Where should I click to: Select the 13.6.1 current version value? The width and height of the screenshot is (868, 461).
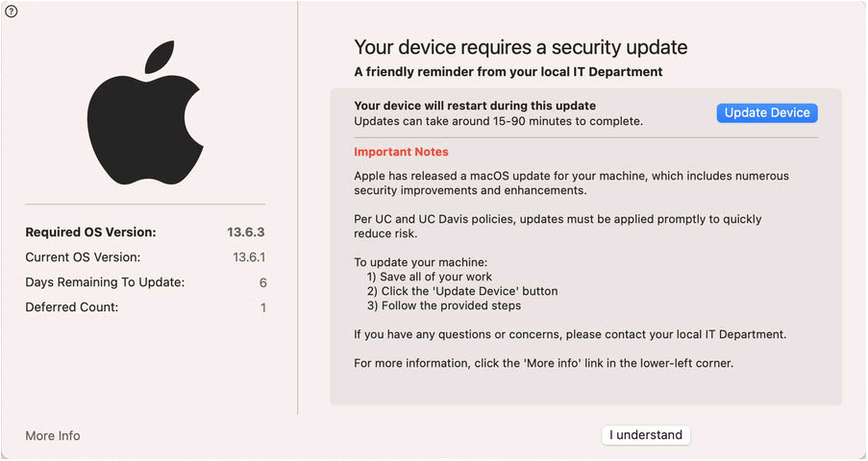(x=249, y=257)
